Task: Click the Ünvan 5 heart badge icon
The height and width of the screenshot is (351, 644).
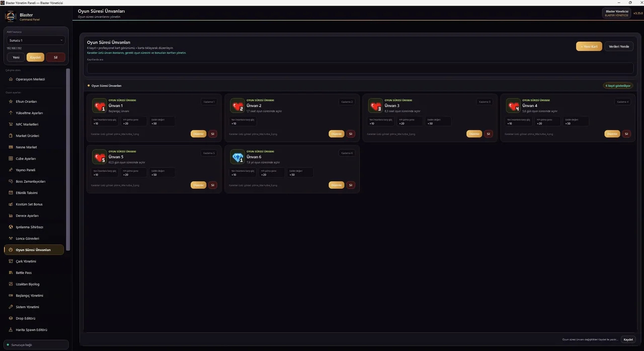Action: click(100, 157)
